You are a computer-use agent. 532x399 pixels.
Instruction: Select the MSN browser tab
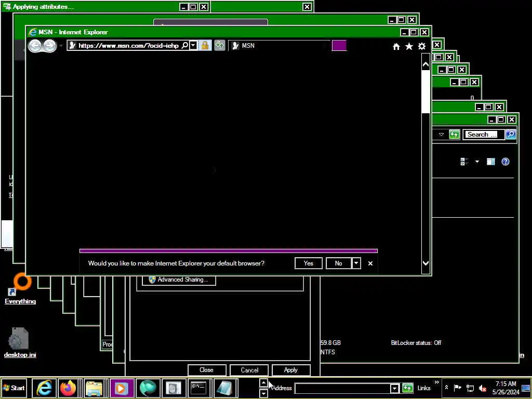[x=279, y=46]
